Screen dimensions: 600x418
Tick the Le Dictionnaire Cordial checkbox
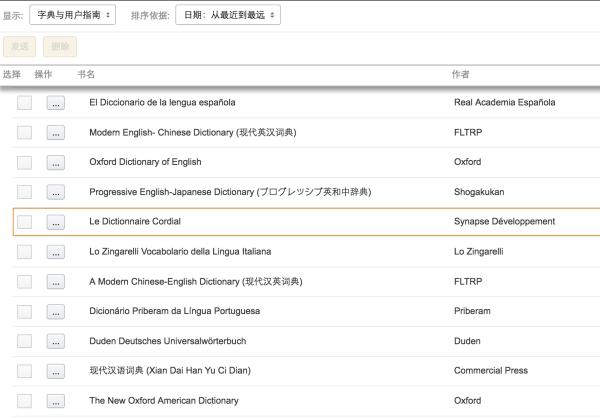(x=24, y=222)
